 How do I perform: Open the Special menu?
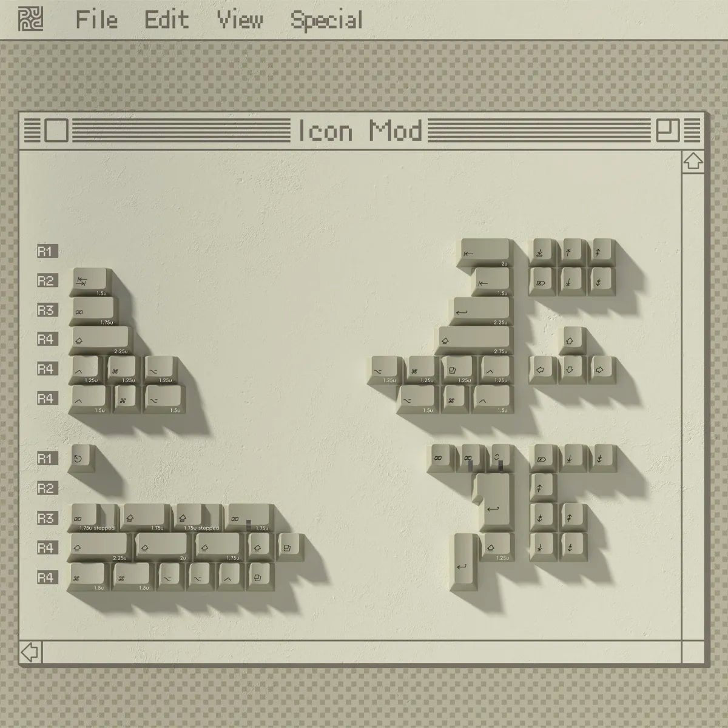pyautogui.click(x=326, y=21)
